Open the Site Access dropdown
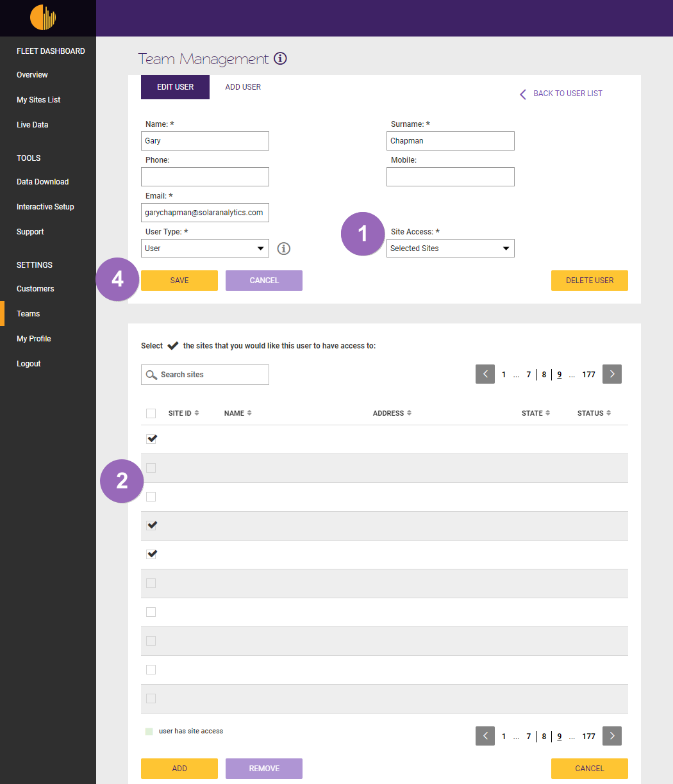This screenshot has height=784, width=673. [451, 248]
